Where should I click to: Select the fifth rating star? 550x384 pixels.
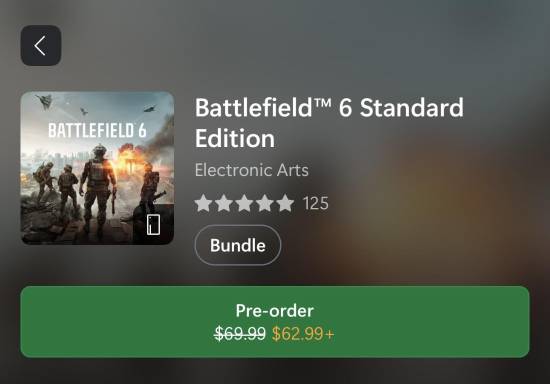pos(285,203)
